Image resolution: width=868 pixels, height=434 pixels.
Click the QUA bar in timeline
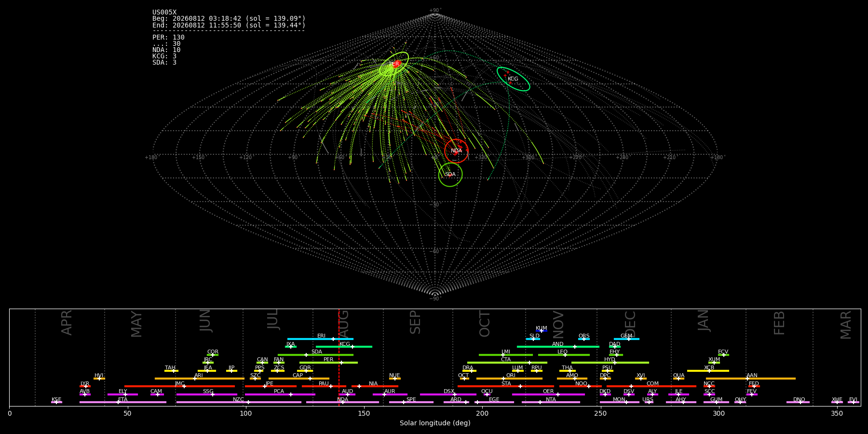(678, 379)
